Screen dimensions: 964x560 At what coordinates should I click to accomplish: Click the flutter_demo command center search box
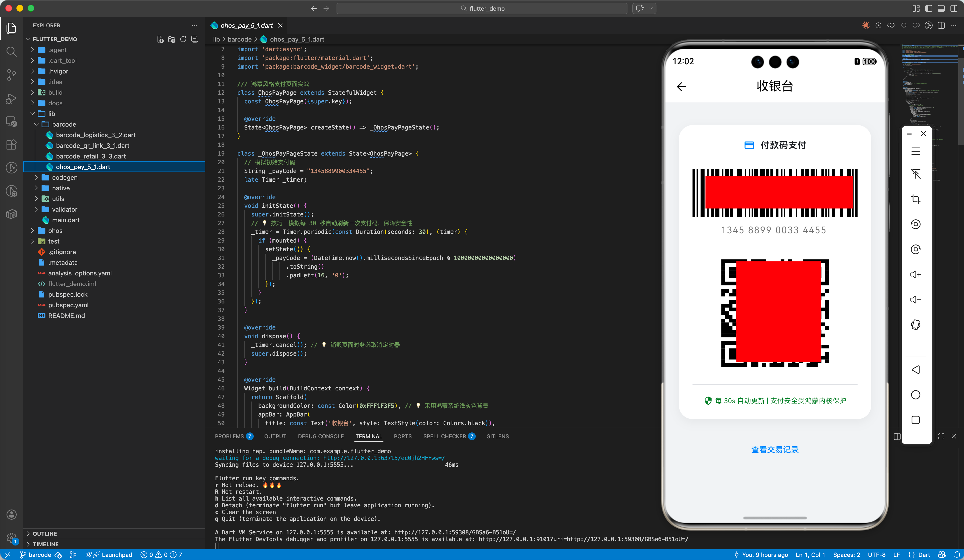(482, 8)
